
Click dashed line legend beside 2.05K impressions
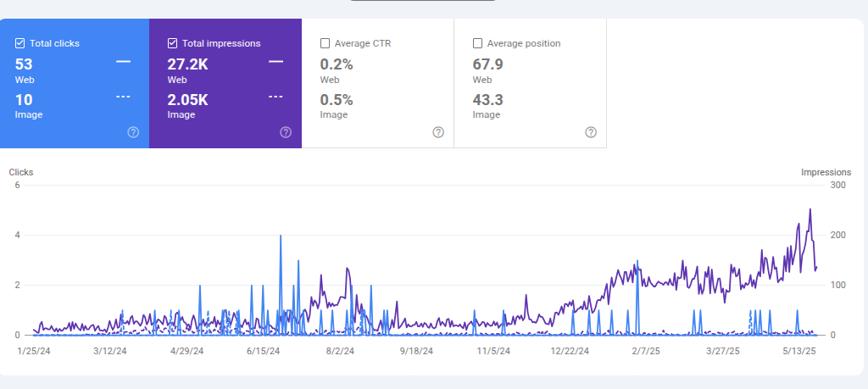275,97
